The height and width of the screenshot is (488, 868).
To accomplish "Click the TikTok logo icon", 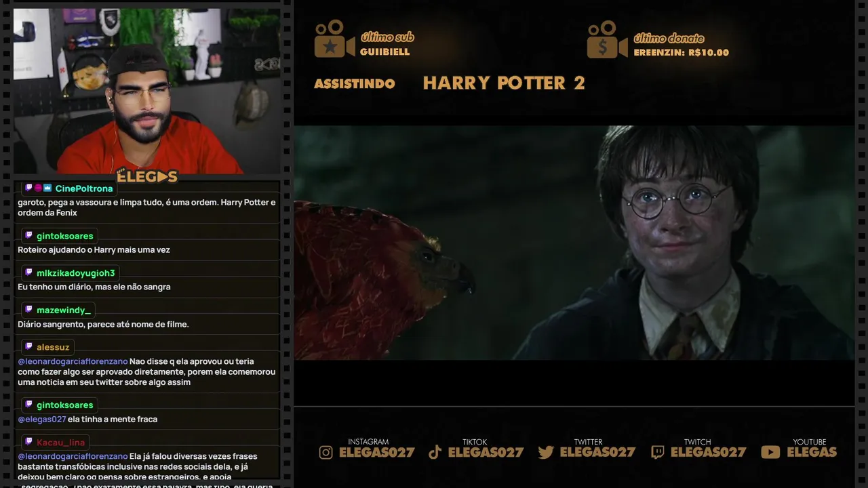I will [x=435, y=452].
